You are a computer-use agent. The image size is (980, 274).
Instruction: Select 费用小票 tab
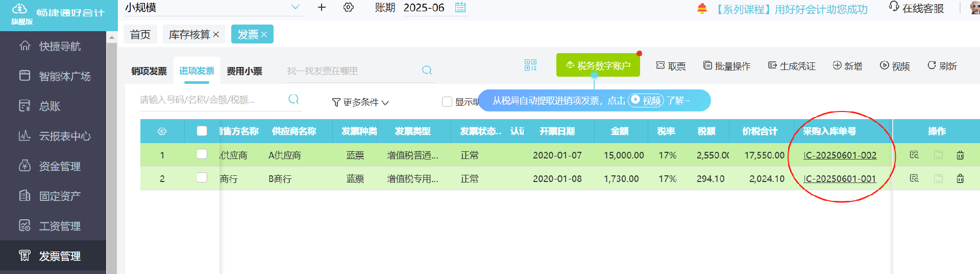click(244, 71)
